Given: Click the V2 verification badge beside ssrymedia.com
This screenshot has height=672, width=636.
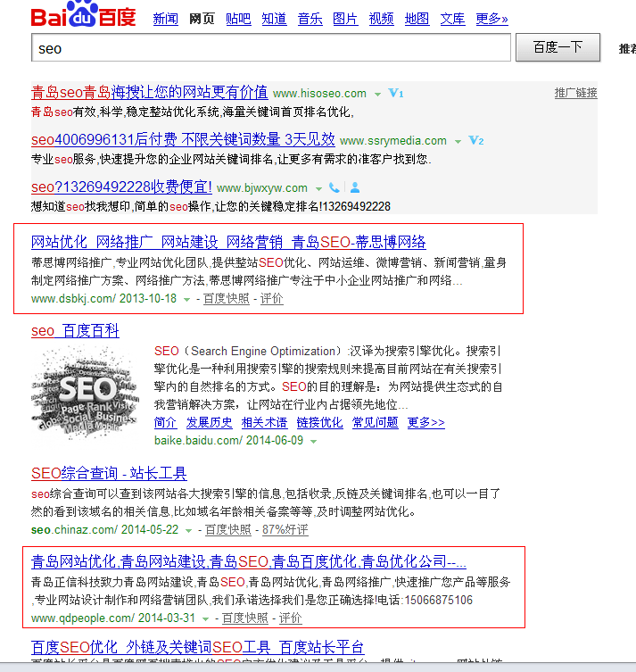Looking at the screenshot, I should (476, 141).
